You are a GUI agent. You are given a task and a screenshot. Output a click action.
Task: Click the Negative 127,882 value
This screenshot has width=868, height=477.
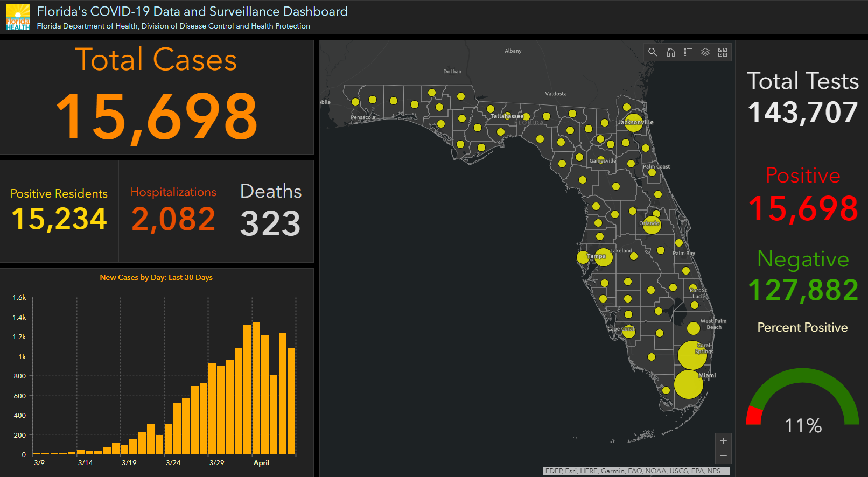pos(803,291)
